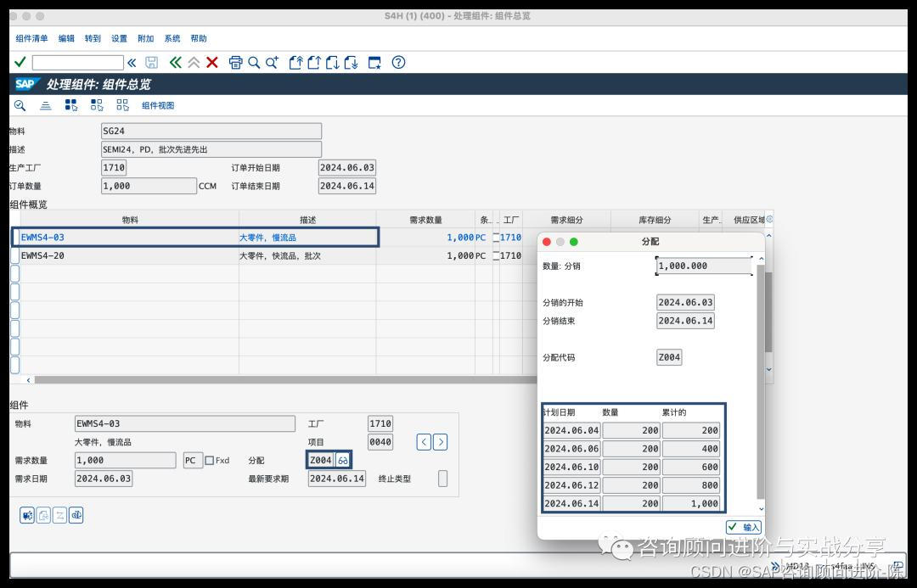
Task: Open the 系统 menu
Action: [172, 38]
